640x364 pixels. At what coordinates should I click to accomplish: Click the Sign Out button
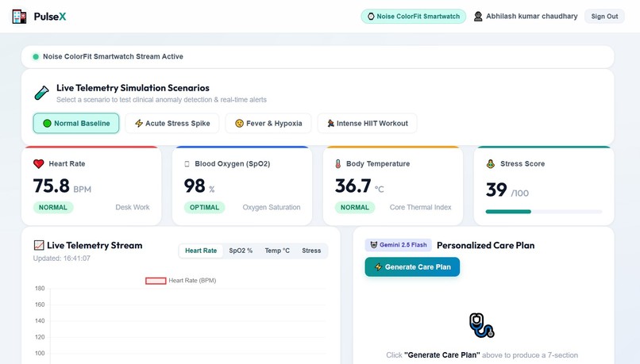point(604,17)
